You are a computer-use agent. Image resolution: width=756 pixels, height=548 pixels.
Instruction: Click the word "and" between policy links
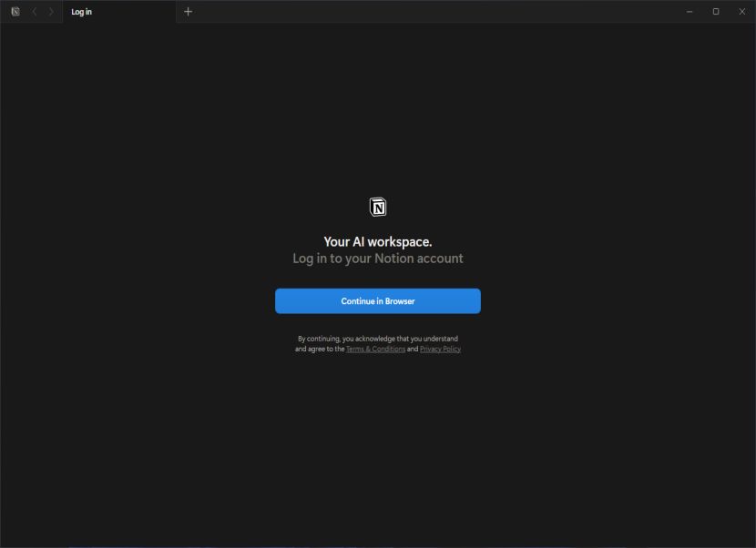(413, 349)
